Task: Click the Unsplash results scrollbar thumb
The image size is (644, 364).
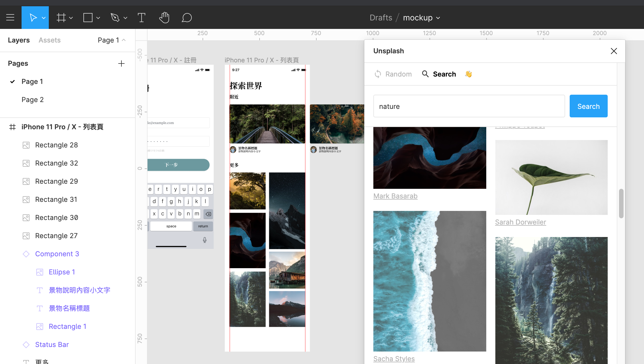Action: tap(621, 203)
